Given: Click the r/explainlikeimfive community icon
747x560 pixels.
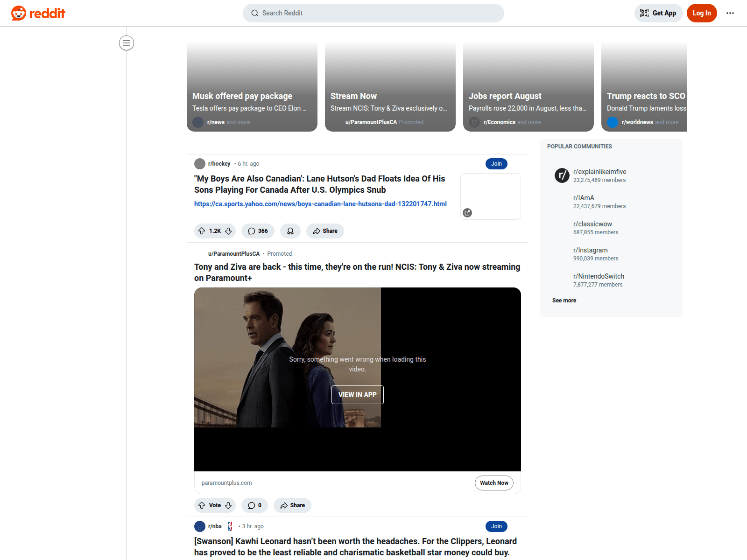Looking at the screenshot, I should pos(562,175).
